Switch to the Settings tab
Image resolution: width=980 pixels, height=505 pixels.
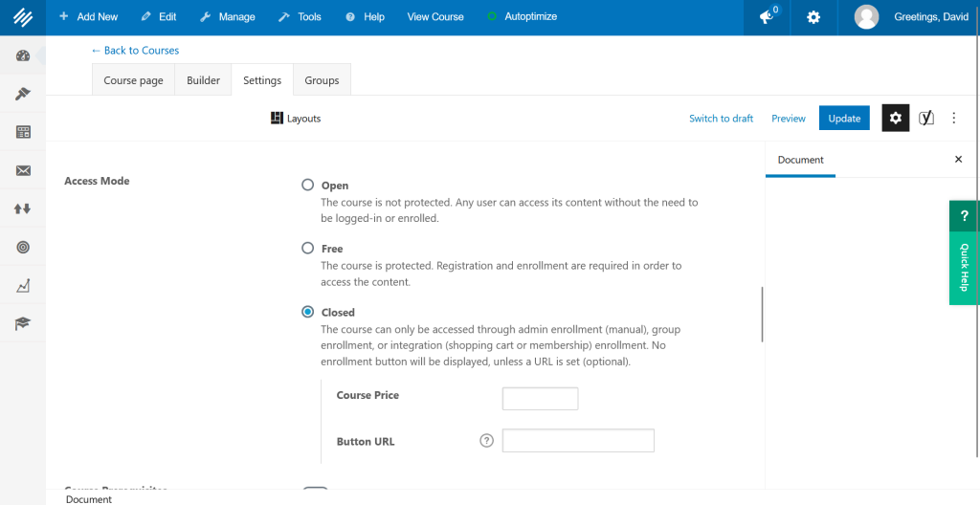click(262, 79)
